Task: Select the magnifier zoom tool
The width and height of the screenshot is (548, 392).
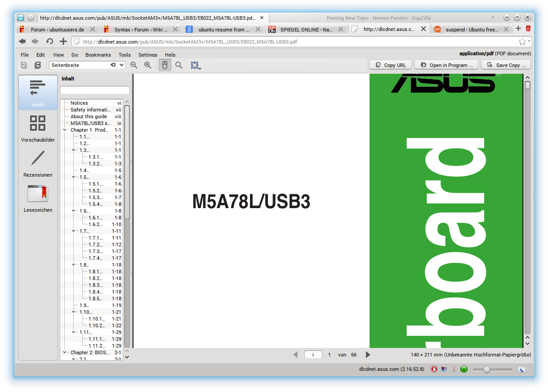Action: point(179,65)
